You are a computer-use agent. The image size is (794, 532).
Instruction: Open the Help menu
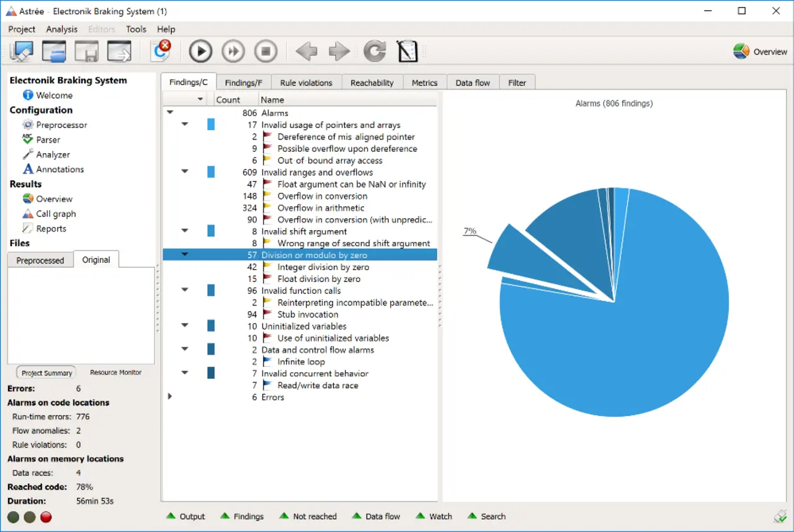[166, 29]
